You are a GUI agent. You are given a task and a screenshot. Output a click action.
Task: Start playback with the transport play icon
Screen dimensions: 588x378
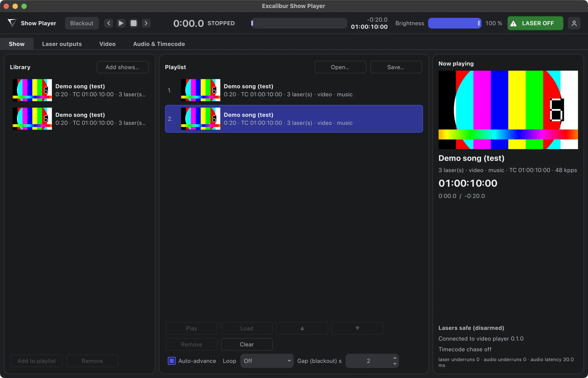(121, 23)
